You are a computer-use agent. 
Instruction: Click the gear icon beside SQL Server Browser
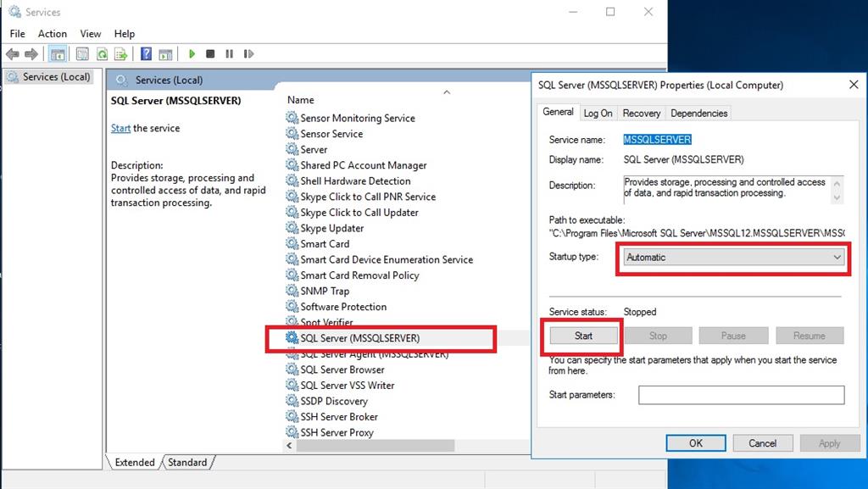(x=292, y=369)
